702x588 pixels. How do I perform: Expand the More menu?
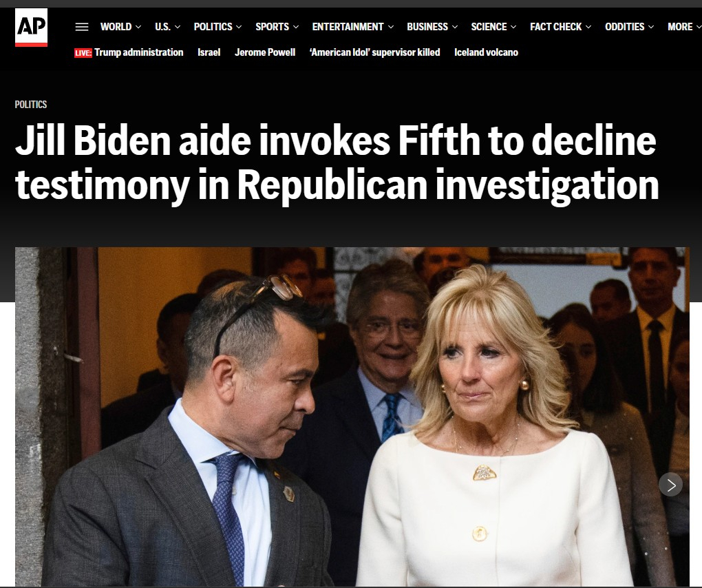click(684, 27)
